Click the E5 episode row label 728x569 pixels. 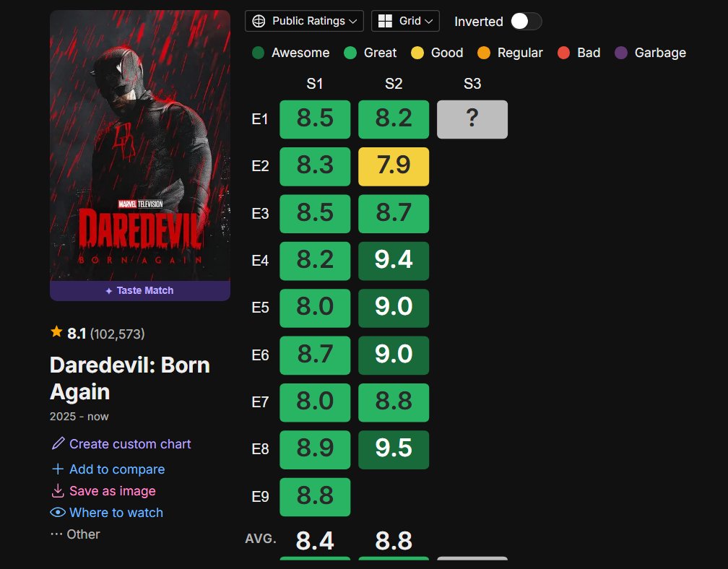[x=260, y=308]
